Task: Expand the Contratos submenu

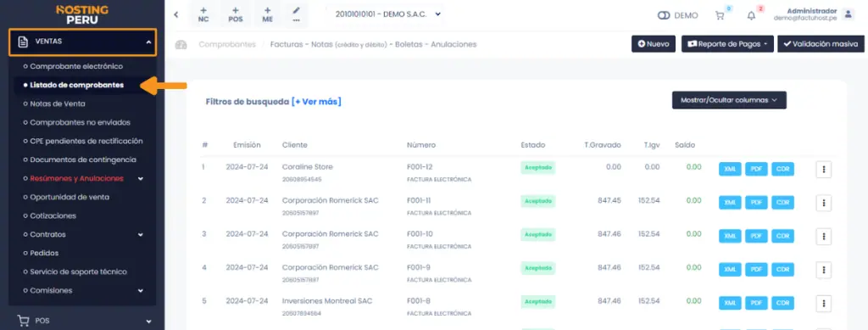Action: pyautogui.click(x=141, y=235)
